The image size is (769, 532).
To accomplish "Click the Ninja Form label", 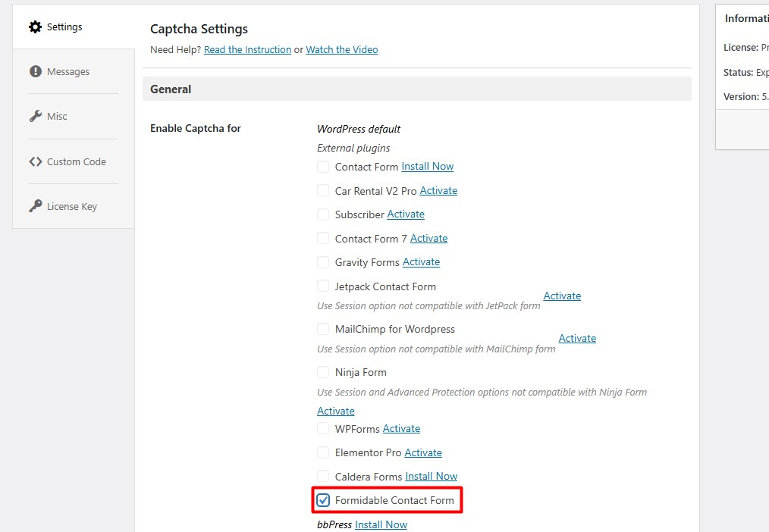I will click(360, 372).
